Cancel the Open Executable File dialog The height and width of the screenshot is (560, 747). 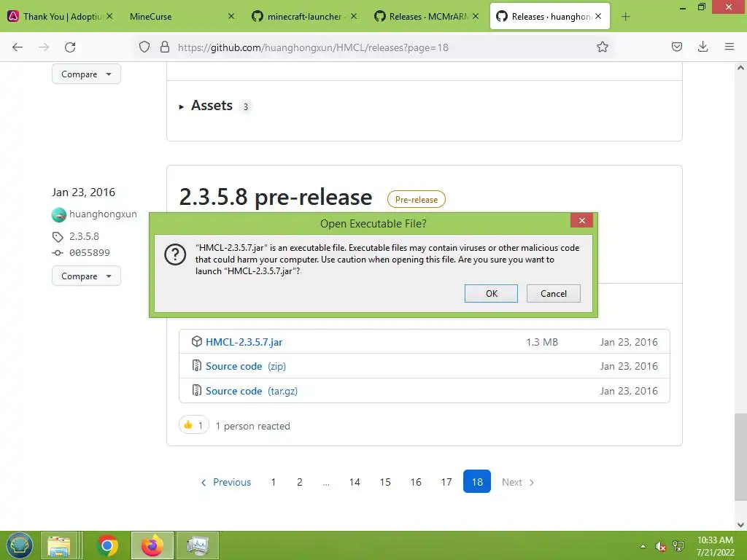553,293
